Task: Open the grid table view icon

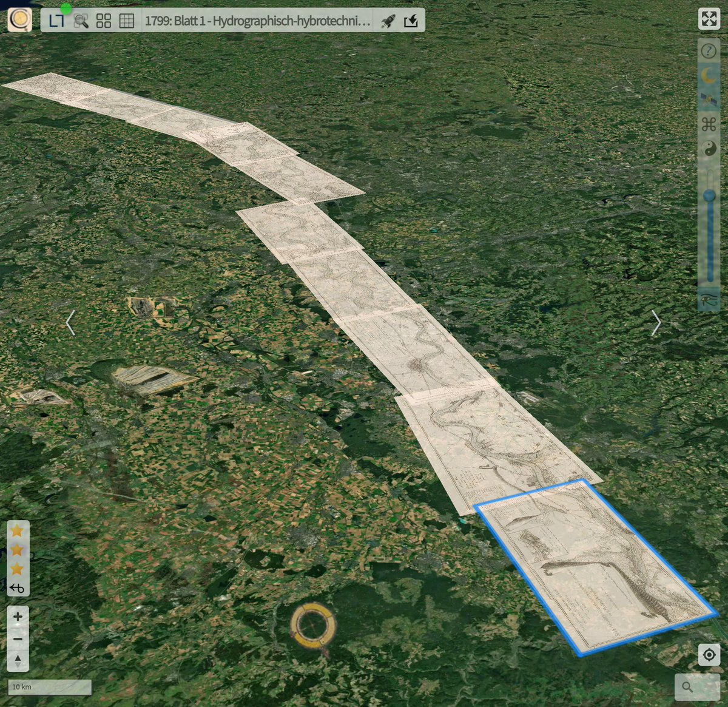Action: click(x=127, y=21)
